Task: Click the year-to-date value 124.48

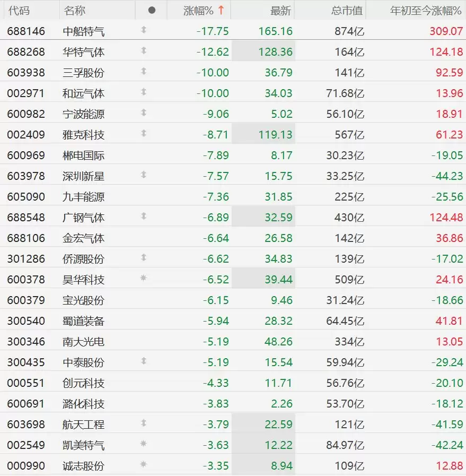Action: (446, 218)
